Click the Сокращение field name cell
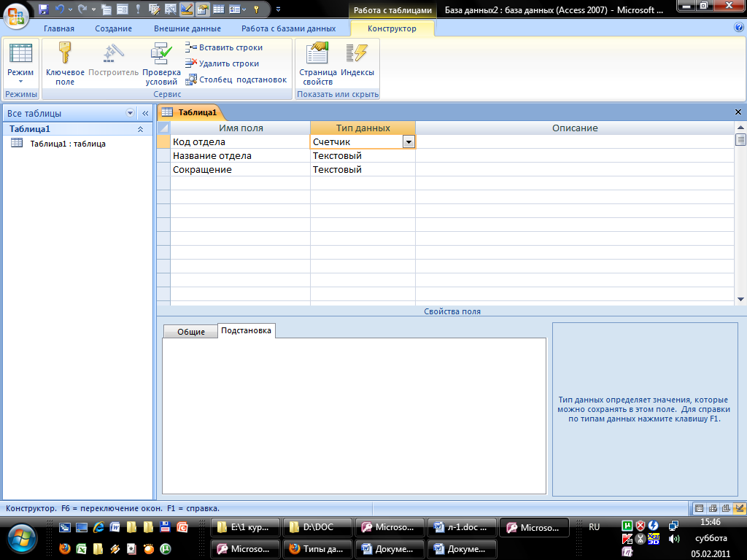The image size is (747, 560). pyautogui.click(x=241, y=169)
